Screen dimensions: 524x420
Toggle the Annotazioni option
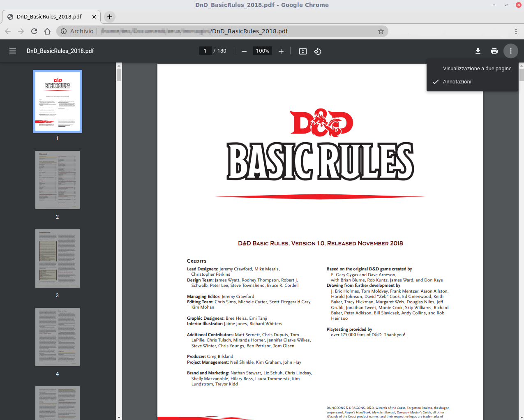coord(473,82)
